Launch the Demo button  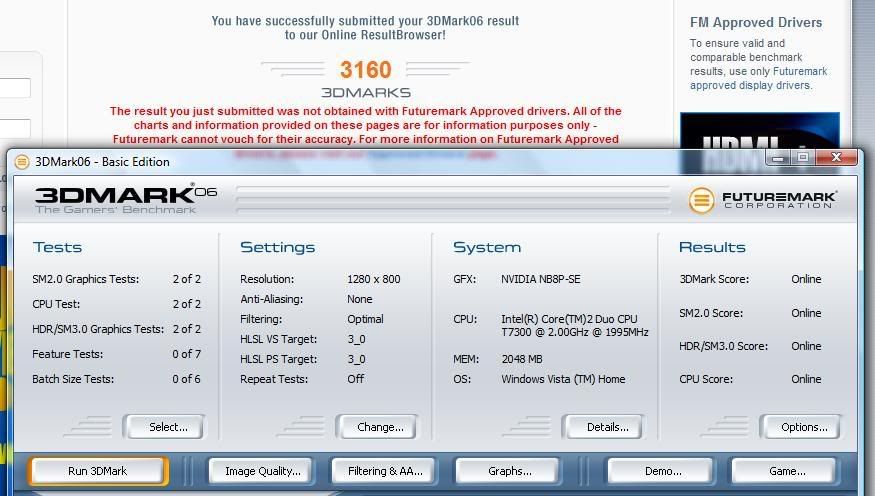662,471
